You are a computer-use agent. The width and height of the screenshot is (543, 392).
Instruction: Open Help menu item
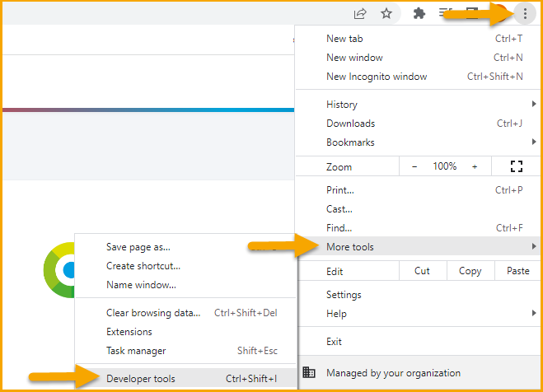(x=418, y=314)
